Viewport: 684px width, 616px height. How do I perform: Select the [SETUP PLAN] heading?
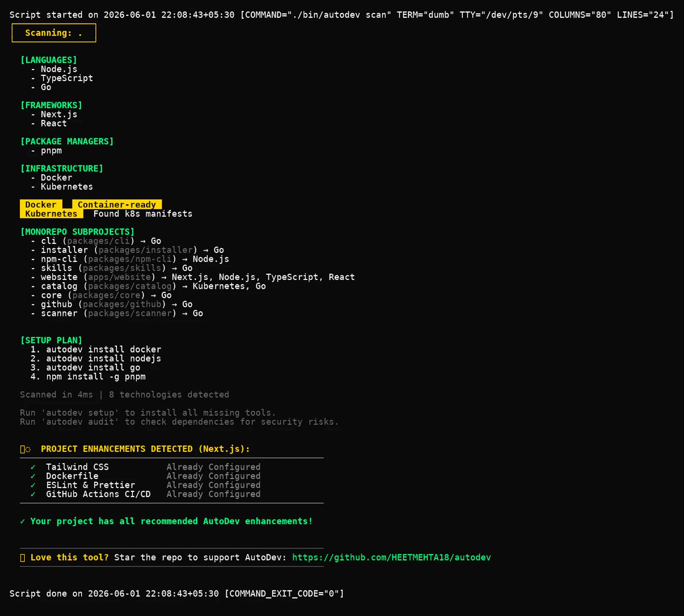[51, 340]
